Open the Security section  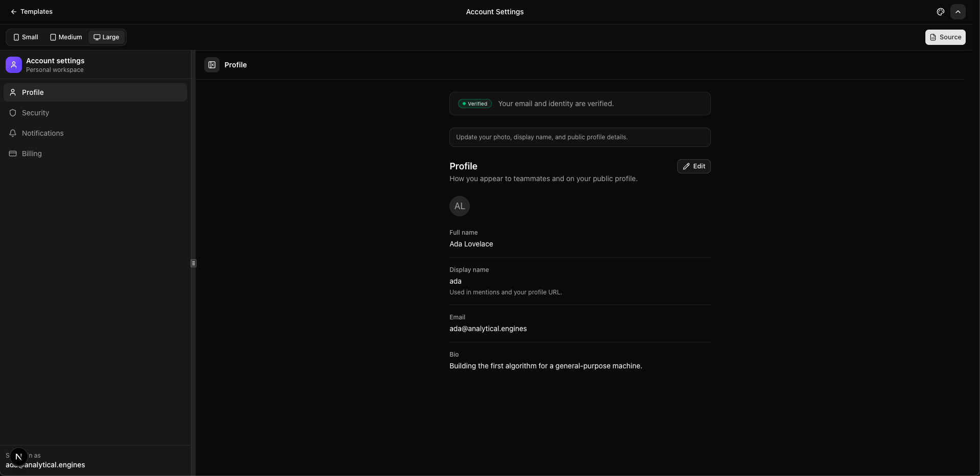click(95, 113)
